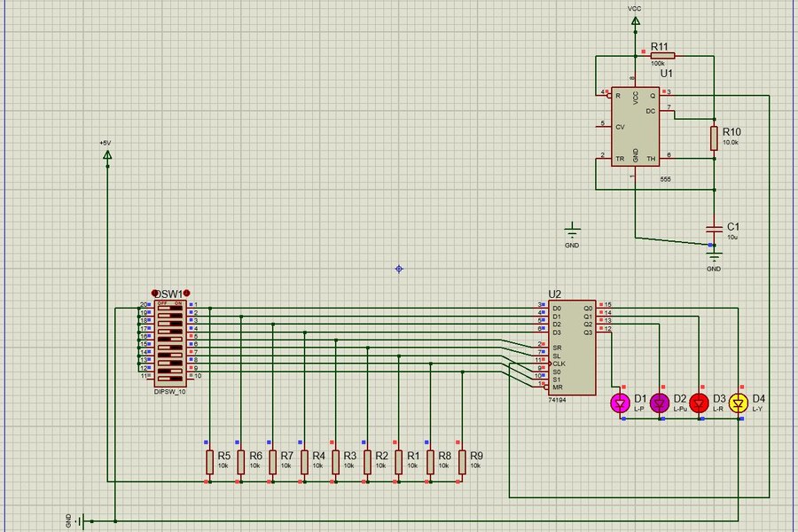Click the left red actuator button on DSW1
This screenshot has height=532, width=798.
[x=155, y=293]
